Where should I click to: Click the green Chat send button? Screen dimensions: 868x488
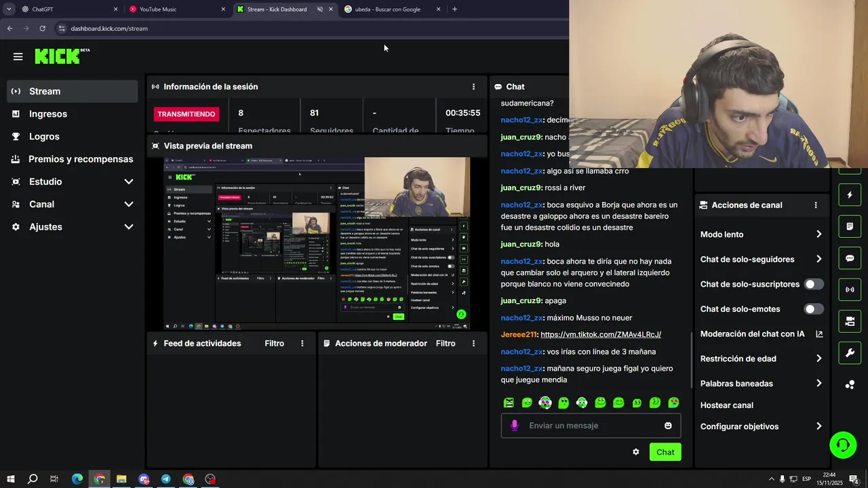(x=665, y=452)
